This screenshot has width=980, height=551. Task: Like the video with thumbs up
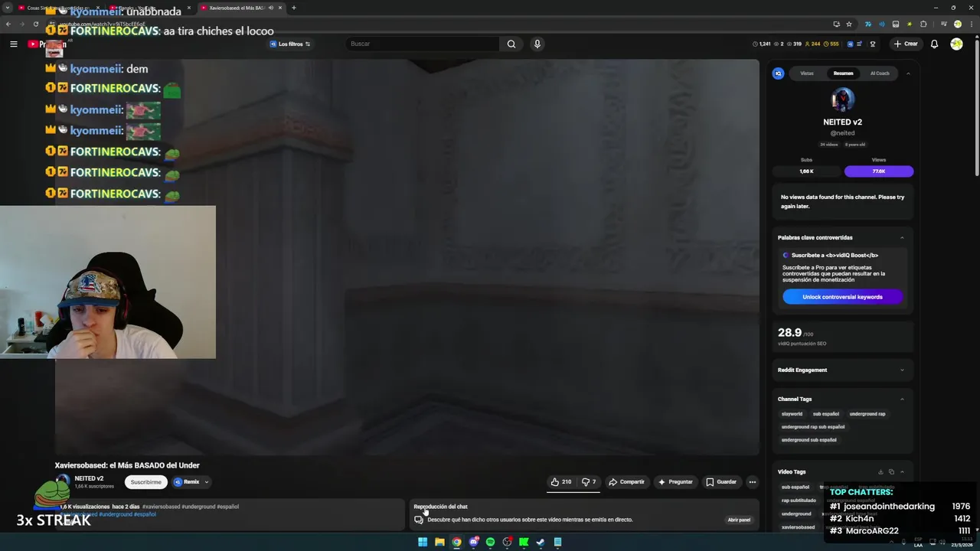coord(560,482)
